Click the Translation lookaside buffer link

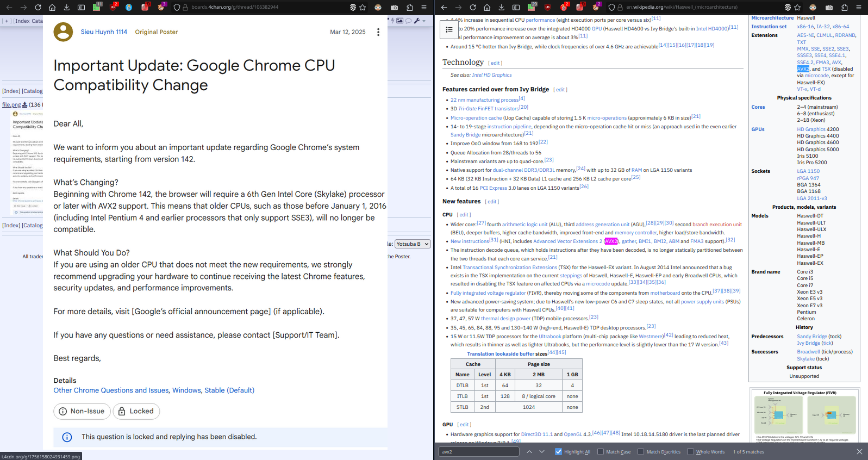point(501,354)
